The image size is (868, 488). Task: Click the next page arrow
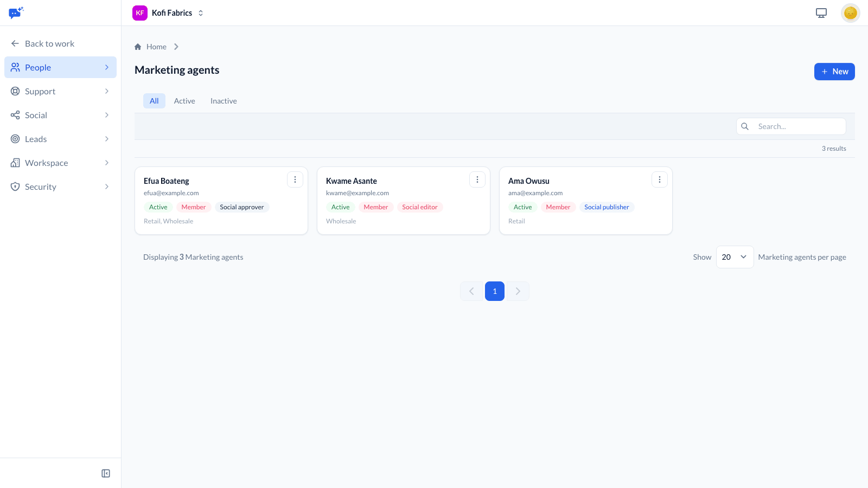point(518,291)
